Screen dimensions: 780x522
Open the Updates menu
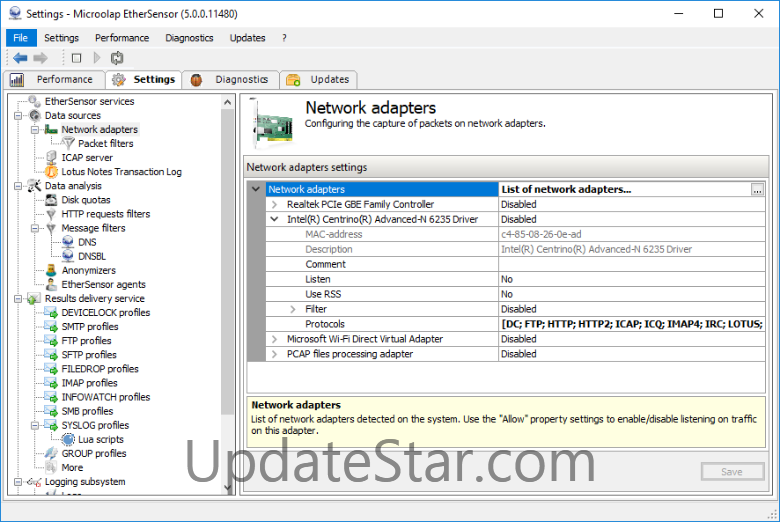point(247,38)
